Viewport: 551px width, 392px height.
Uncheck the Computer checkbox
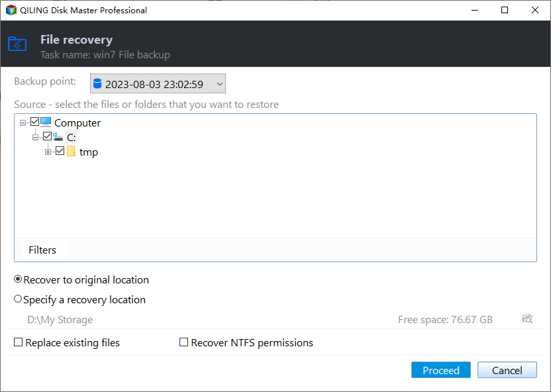click(x=34, y=122)
